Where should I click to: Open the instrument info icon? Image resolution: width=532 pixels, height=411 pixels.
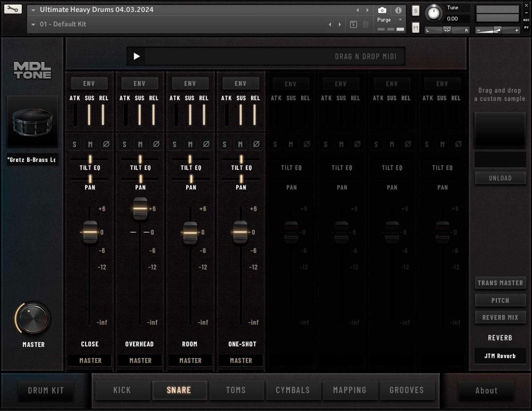click(x=398, y=10)
